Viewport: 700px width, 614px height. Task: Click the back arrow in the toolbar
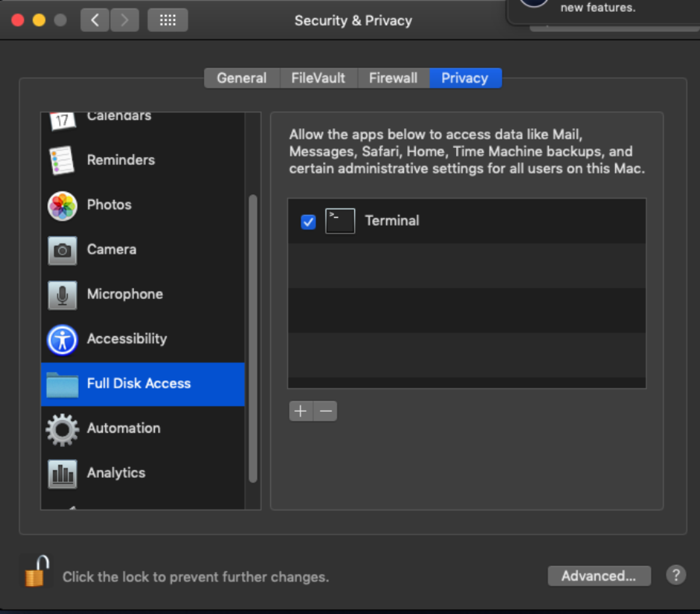click(x=95, y=20)
